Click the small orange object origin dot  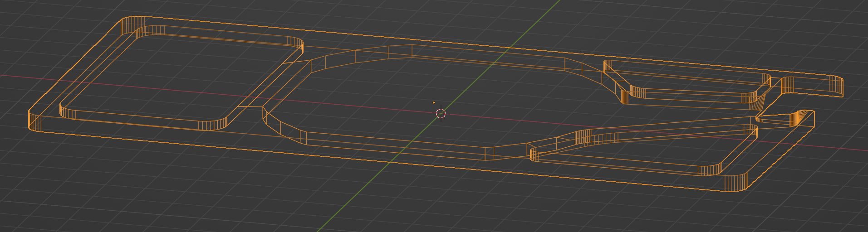tap(434, 103)
